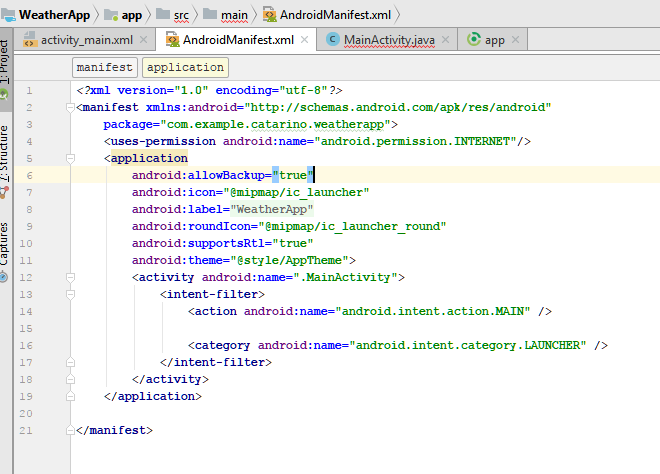The image size is (660, 474).
Task: Collapse the activity tag fold on line 12
Action: (70, 278)
